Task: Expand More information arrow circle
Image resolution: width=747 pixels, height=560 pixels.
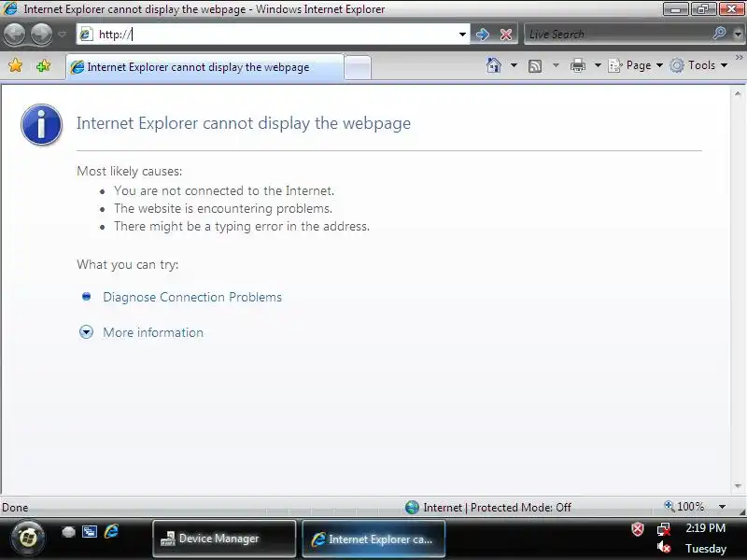Action: click(x=86, y=332)
